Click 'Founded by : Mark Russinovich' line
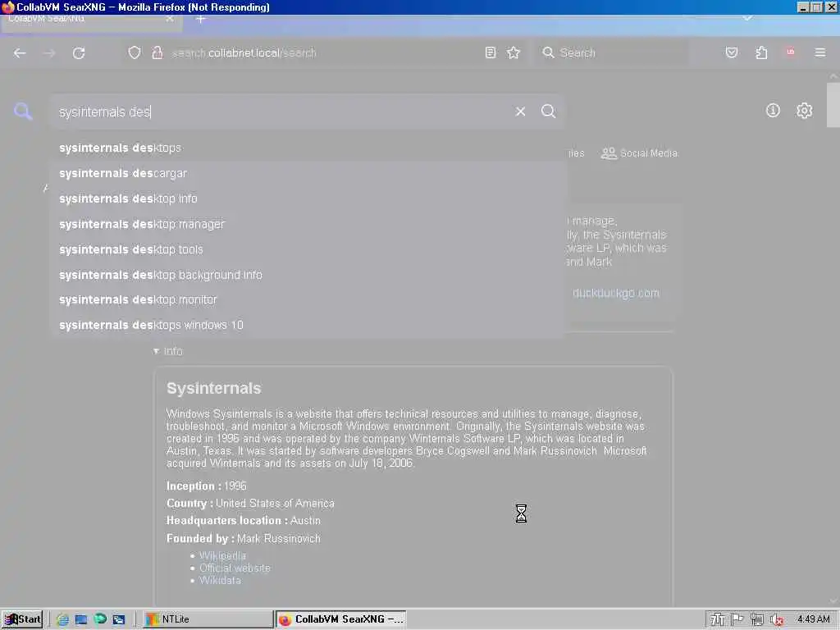This screenshot has height=630, width=840. (x=243, y=538)
